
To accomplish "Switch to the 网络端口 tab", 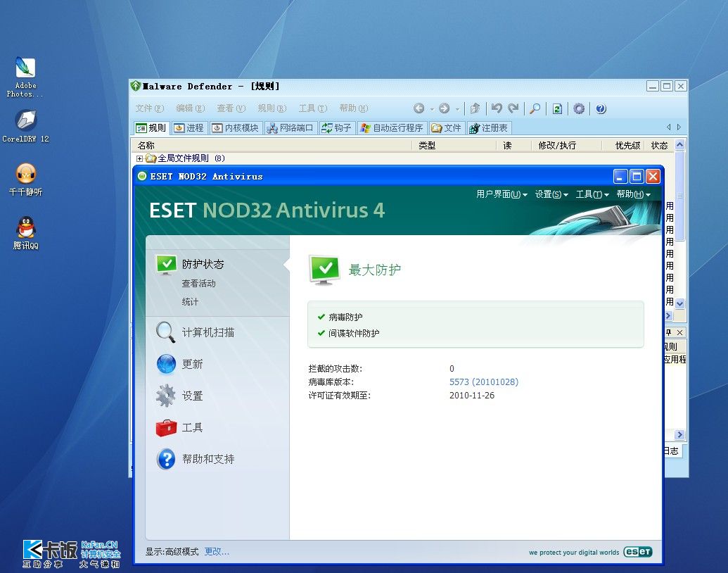I will [x=291, y=128].
